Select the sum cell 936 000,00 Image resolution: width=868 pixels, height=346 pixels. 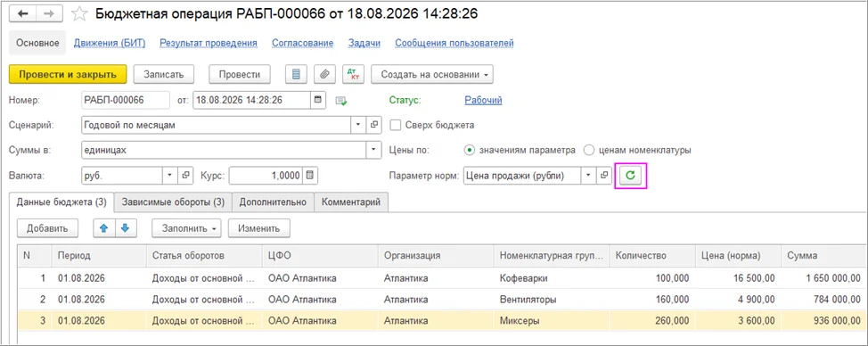(824, 320)
